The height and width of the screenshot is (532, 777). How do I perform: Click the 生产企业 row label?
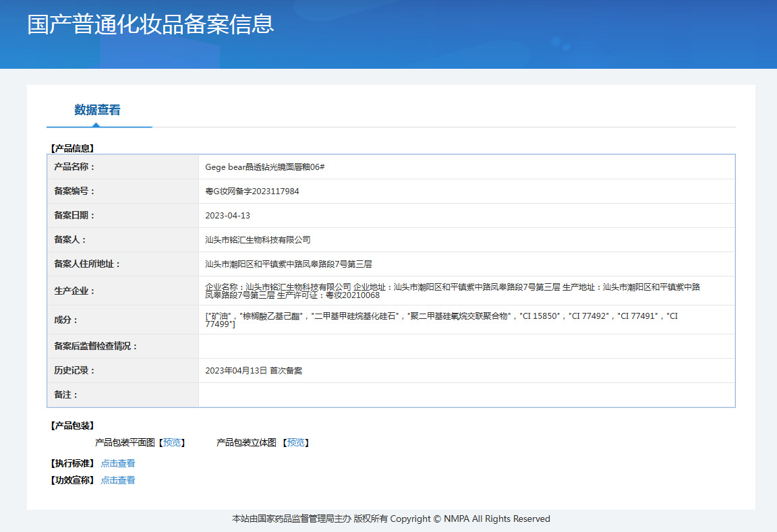click(x=74, y=291)
